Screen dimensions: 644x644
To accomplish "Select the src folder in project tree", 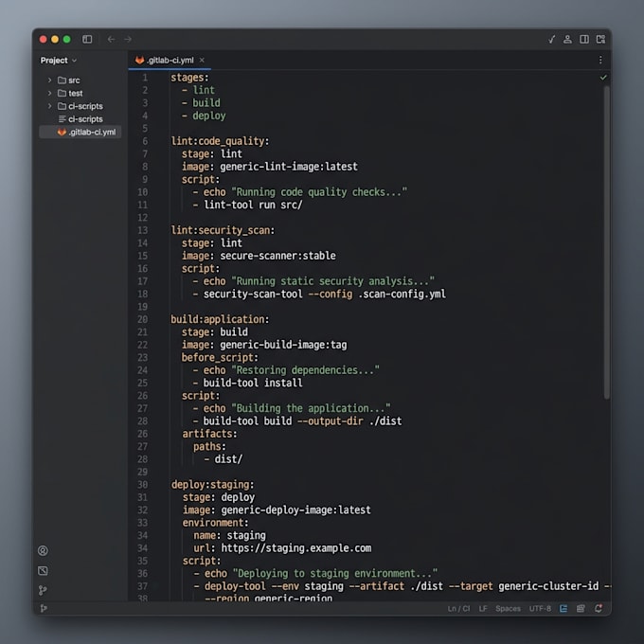I will point(69,80).
